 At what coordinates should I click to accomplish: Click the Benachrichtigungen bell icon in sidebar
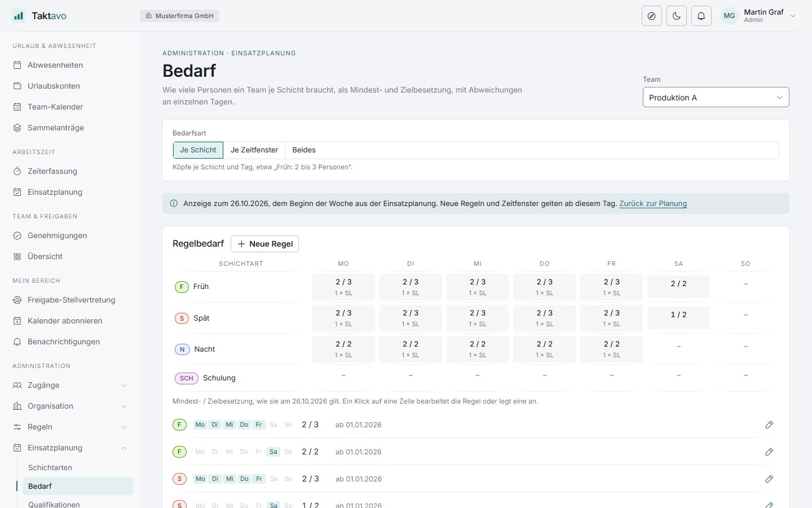point(17,341)
